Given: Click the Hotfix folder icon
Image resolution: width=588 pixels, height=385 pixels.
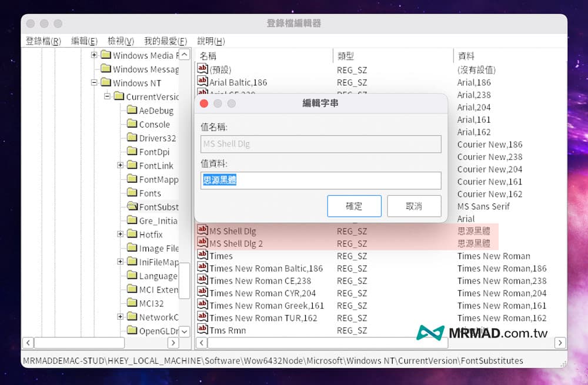Looking at the screenshot, I should tap(132, 234).
